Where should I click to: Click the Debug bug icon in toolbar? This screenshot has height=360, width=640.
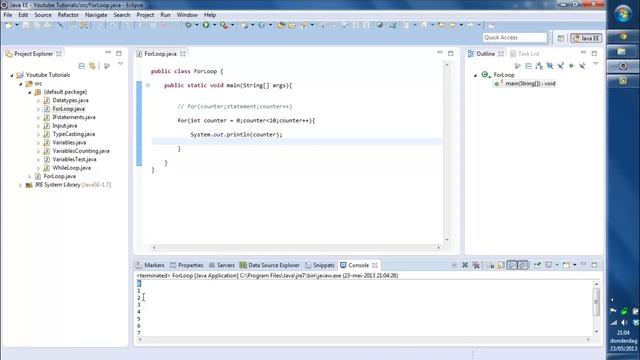pyautogui.click(x=188, y=25)
